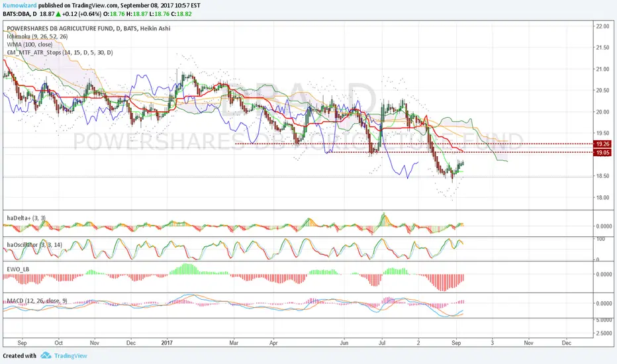Image resolution: width=617 pixels, height=364 pixels.
Task: Click the Oct label on time axis
Action: (x=59, y=343)
